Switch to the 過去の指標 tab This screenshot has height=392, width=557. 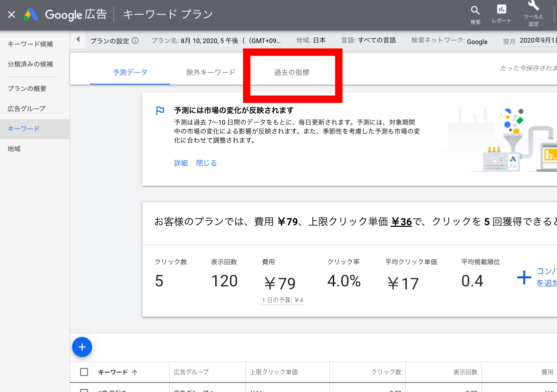[x=292, y=73]
